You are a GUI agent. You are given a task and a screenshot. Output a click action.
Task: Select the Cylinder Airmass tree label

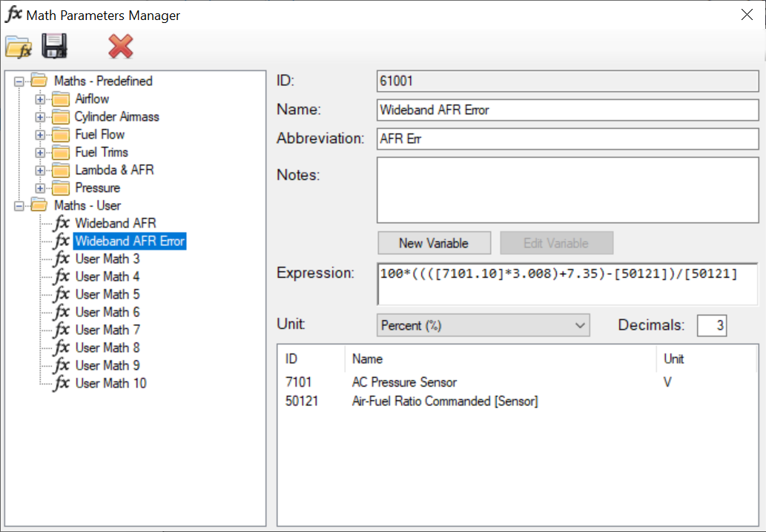[116, 116]
